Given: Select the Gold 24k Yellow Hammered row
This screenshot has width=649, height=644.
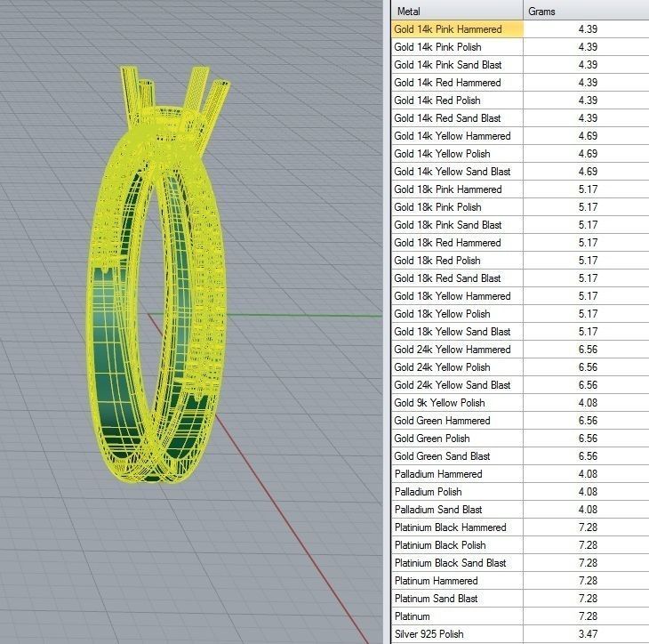Looking at the screenshot, I should click(x=520, y=350).
